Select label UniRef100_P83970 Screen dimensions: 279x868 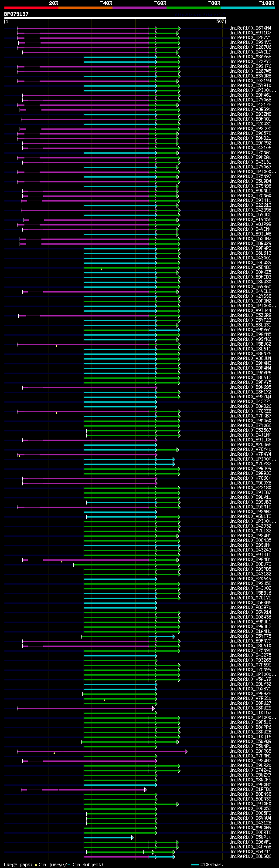point(250,608)
